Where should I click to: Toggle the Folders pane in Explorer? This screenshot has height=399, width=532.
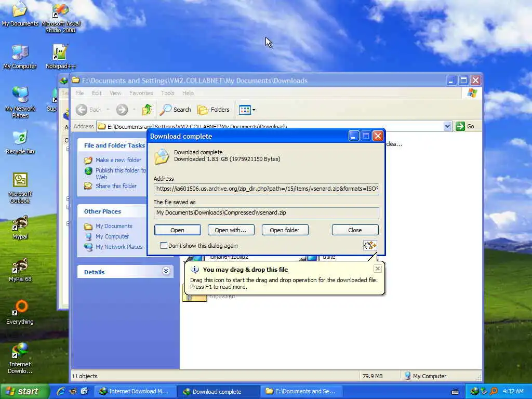214,110
